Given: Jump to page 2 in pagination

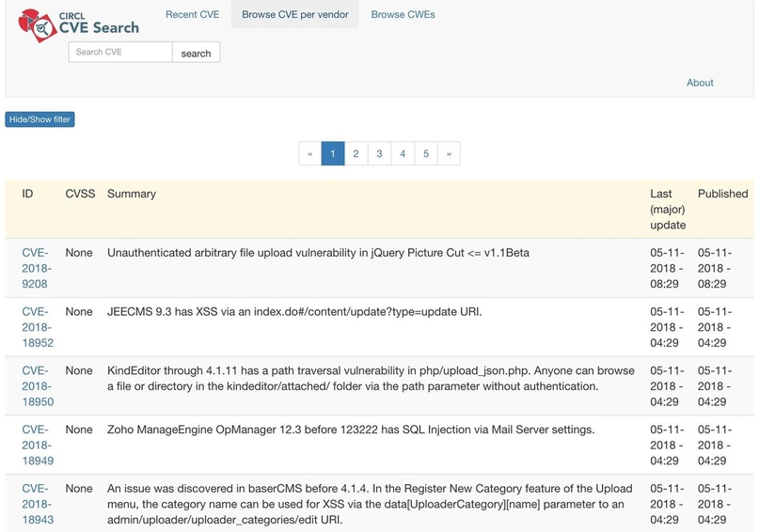Looking at the screenshot, I should coord(356,153).
